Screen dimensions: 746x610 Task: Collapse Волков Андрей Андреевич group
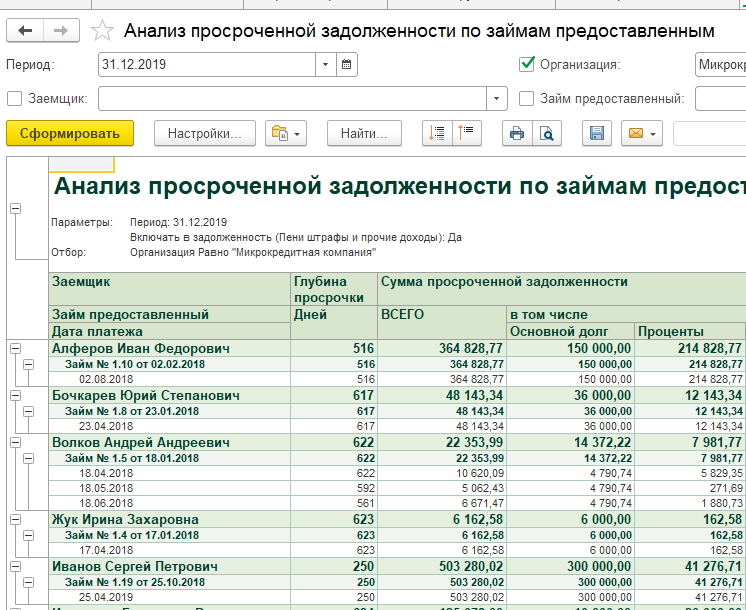(16, 443)
